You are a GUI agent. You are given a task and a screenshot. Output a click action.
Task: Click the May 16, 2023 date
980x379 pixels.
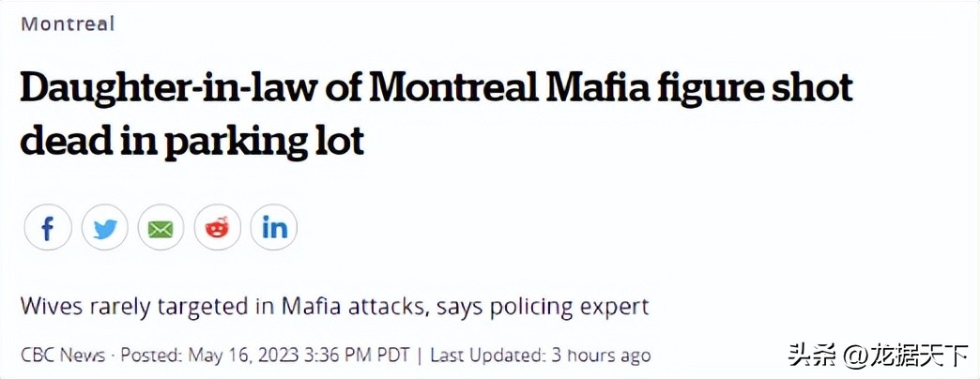click(x=243, y=356)
